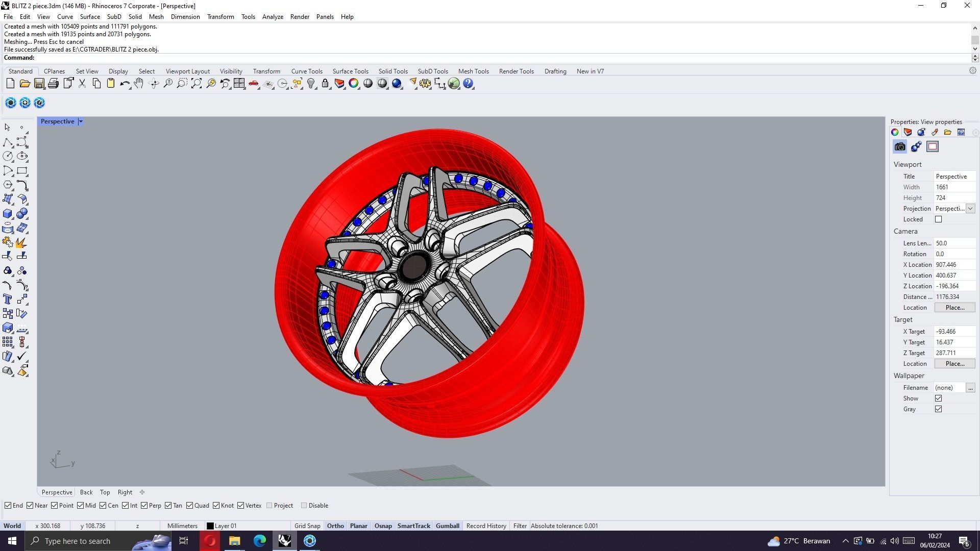Click the light bulb Hide objects icon
Viewport: 980px width, 551px height.
pyautogui.click(x=311, y=84)
